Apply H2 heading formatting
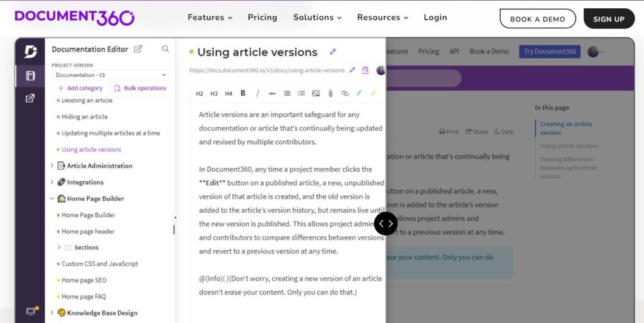 click(x=199, y=94)
